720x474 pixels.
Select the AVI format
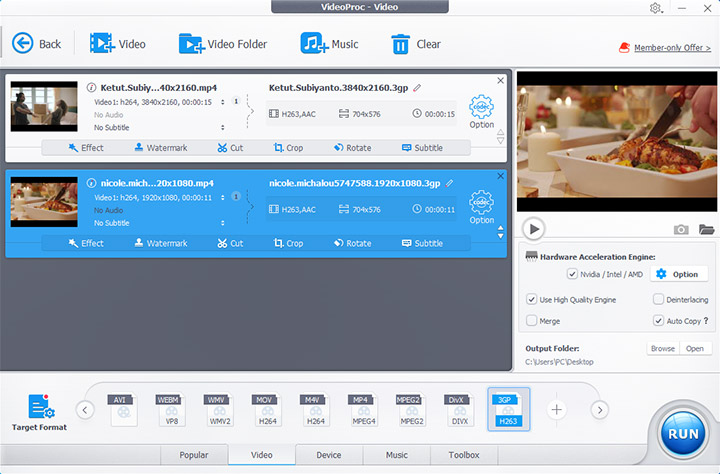point(122,409)
